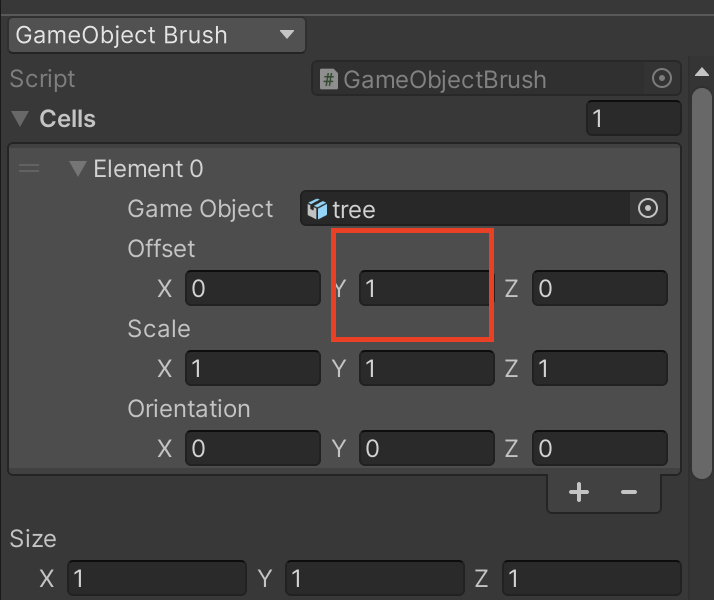Click the Cells count field
The image size is (714, 600).
point(633,119)
